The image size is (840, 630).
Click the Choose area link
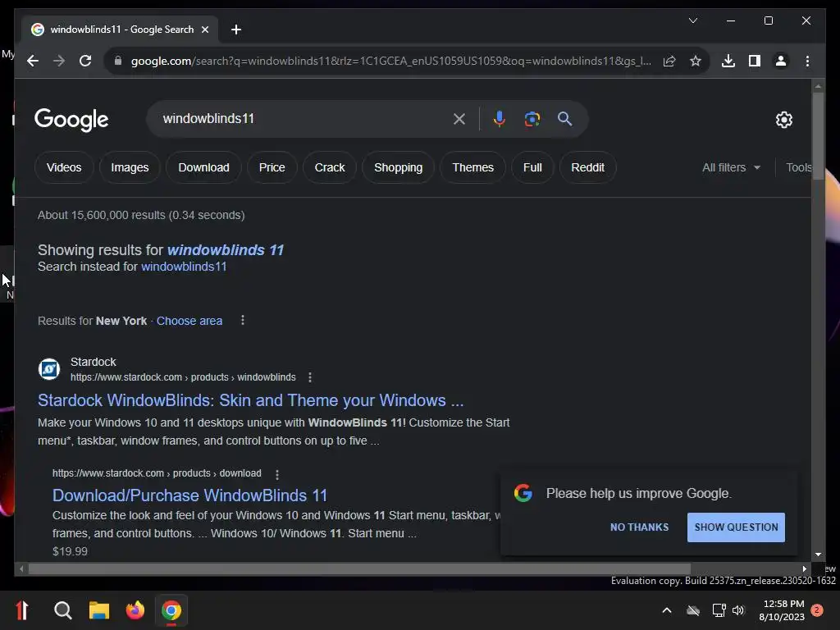click(189, 321)
